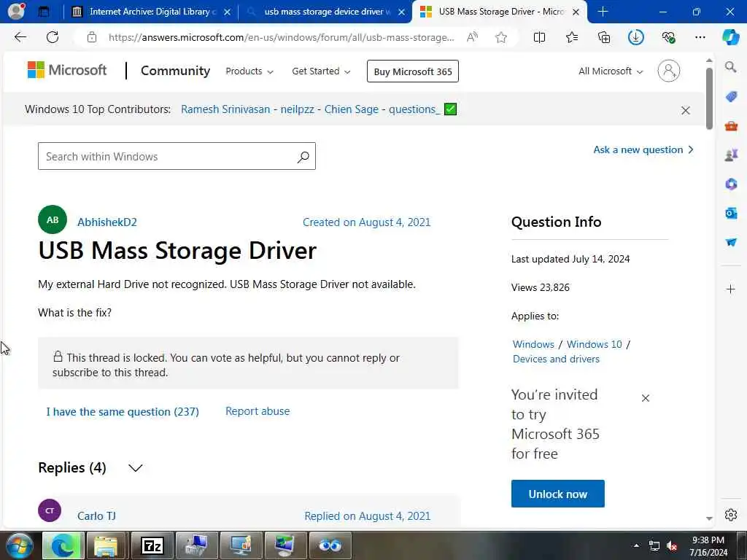Expand the Products dropdown
The height and width of the screenshot is (560, 747).
coord(249,71)
